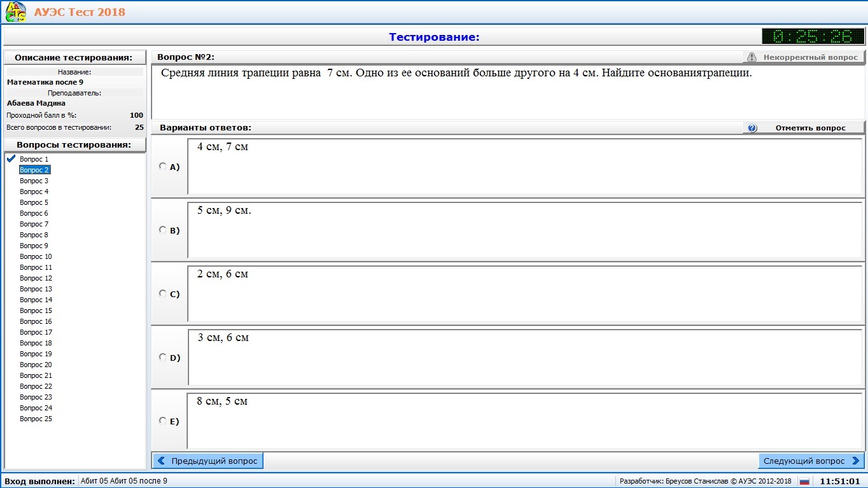Select radio button for answer B
Screen dimensions: 868x488
coord(162,230)
